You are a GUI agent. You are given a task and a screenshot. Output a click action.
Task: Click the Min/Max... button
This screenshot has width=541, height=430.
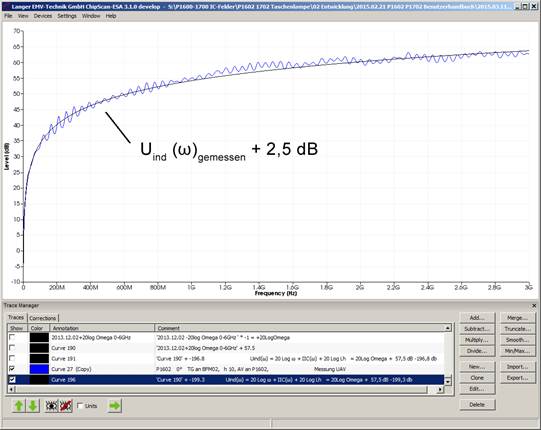tap(518, 351)
